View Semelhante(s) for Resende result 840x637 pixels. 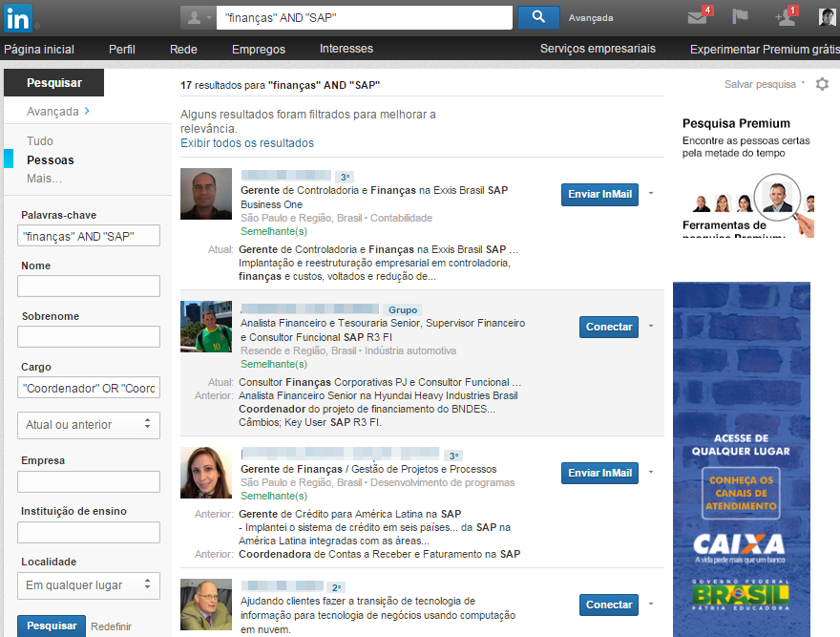pos(274,364)
